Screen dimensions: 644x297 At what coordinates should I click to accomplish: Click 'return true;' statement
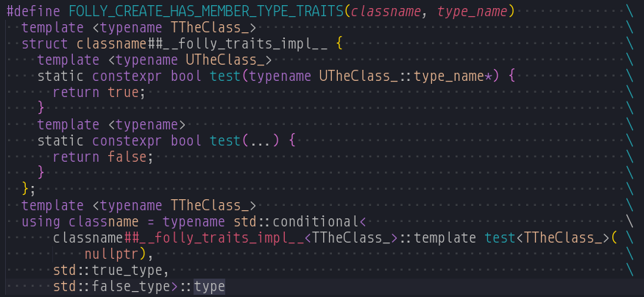point(99,93)
